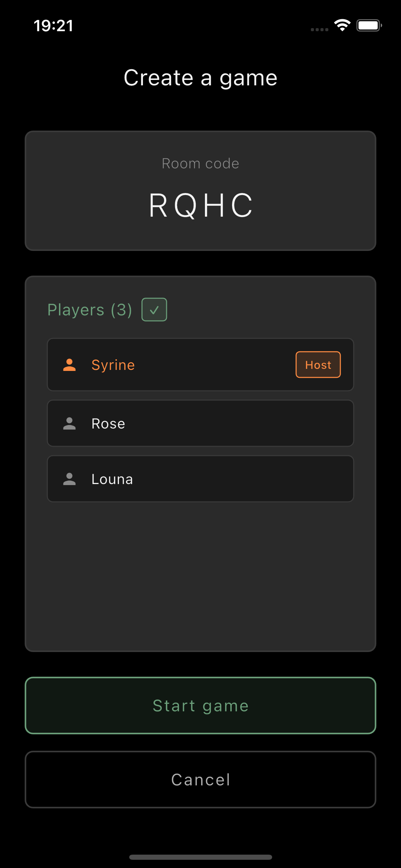401x868 pixels.
Task: Tap the Players (3) heading
Action: pyautogui.click(x=90, y=310)
